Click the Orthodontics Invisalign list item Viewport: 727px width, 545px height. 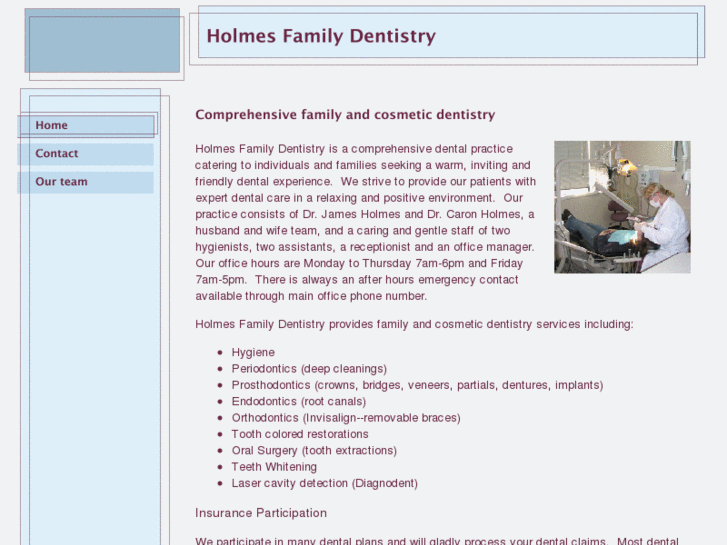346,418
